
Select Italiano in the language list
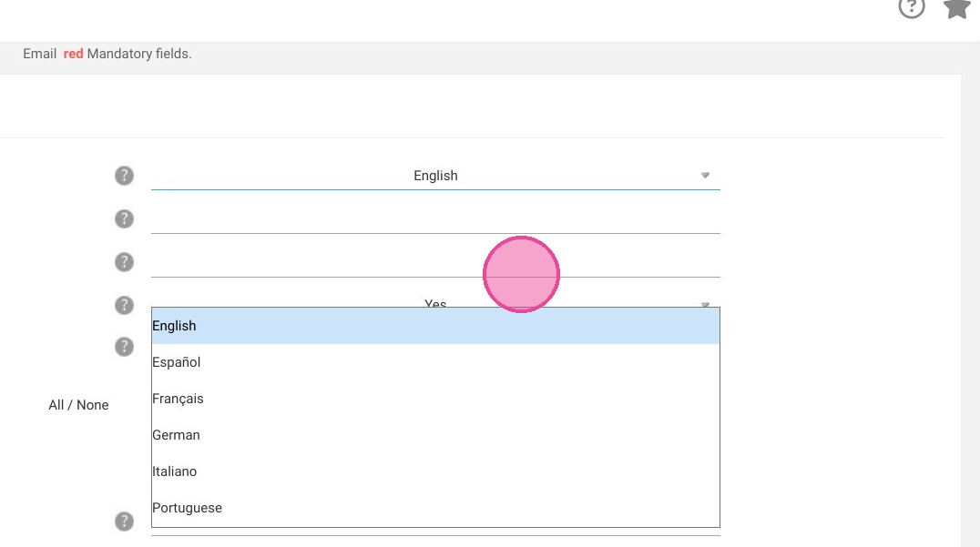[435, 471]
